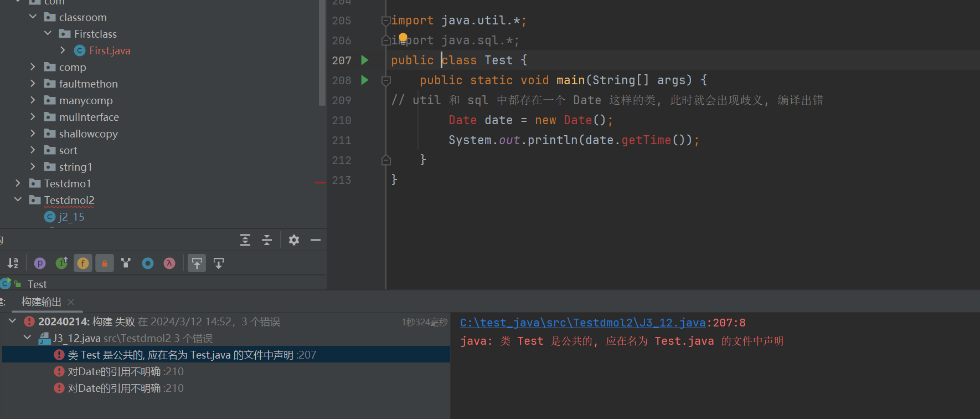The image size is (980, 419).
Task: Collapse the 20240214 build result node
Action: click(x=13, y=321)
